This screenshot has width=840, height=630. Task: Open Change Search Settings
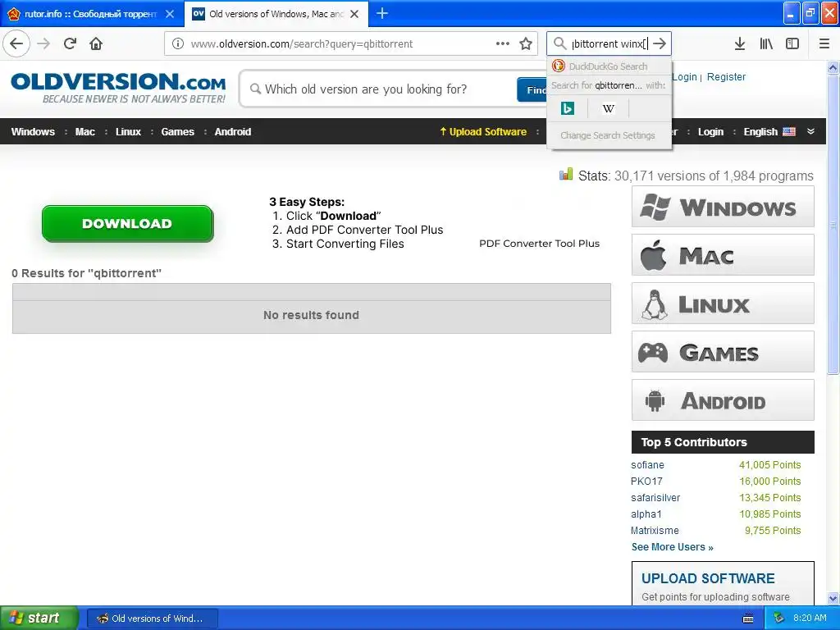pos(608,135)
